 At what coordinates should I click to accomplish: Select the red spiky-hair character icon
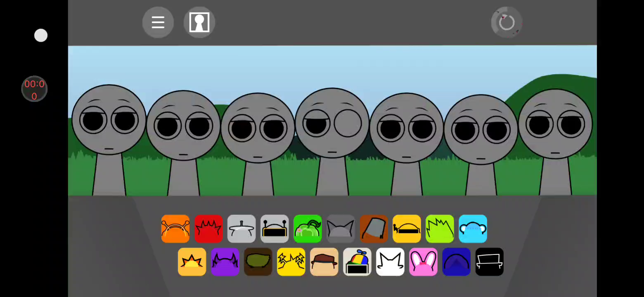(x=208, y=229)
